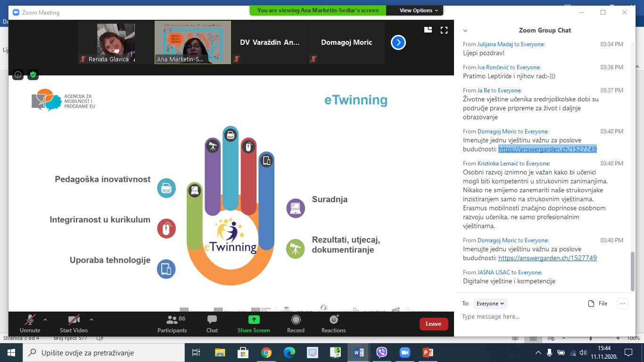Open PowerPoint from the taskbar

tap(428, 353)
